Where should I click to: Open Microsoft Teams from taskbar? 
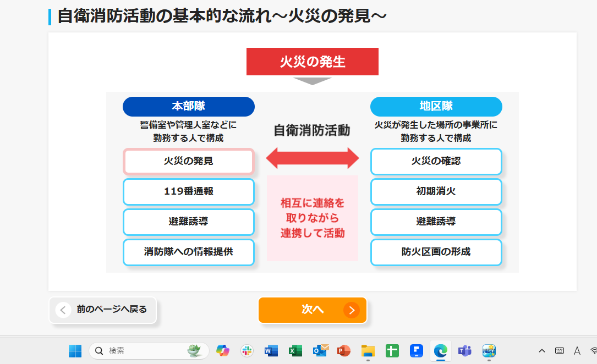[x=464, y=351]
